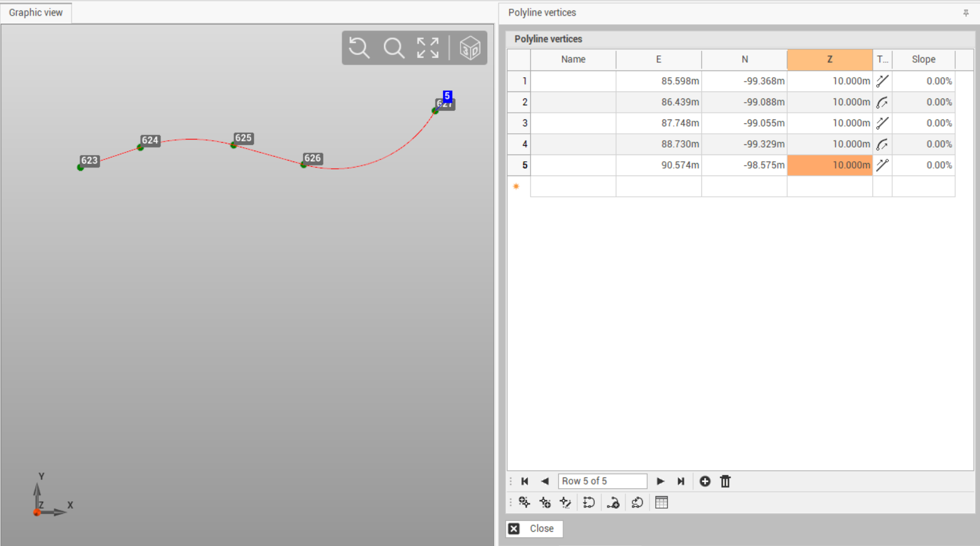Screen dimensions: 980x546
Task: Select the Graphic view tab
Action: [36, 12]
